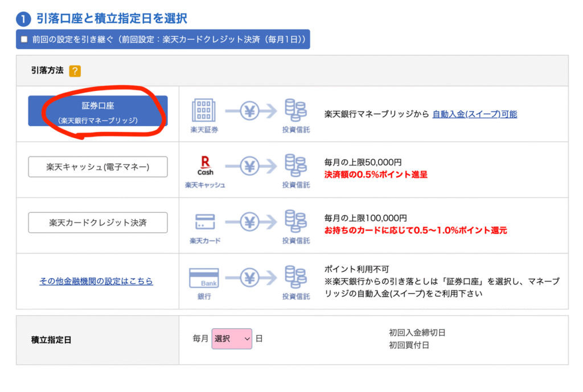Click the 初回買付日 label
Screen dimensions: 583x392
point(409,345)
